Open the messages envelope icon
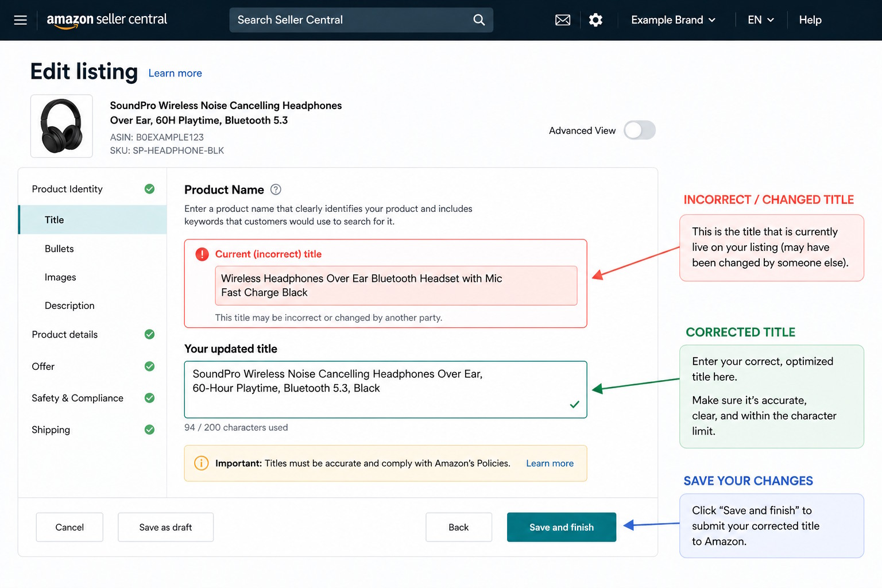882x588 pixels. [x=563, y=20]
